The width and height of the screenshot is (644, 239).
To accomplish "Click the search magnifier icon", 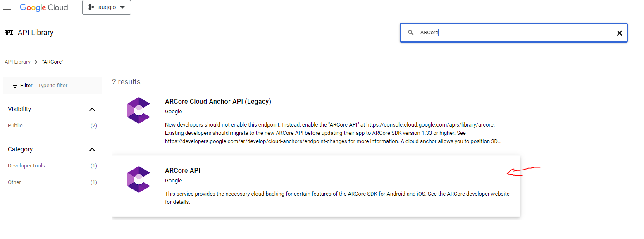I will point(411,33).
